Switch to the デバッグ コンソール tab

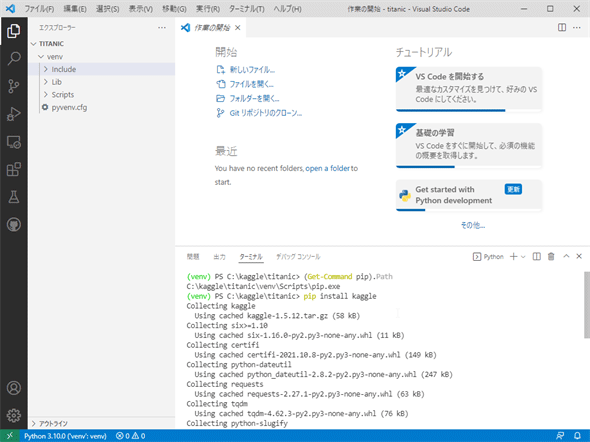coord(298,257)
